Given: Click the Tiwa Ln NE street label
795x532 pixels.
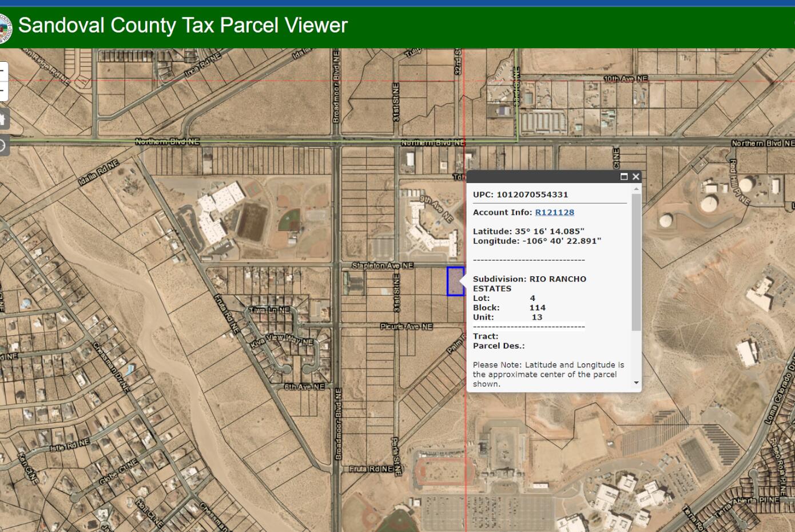Looking at the screenshot, I should click(x=269, y=309).
